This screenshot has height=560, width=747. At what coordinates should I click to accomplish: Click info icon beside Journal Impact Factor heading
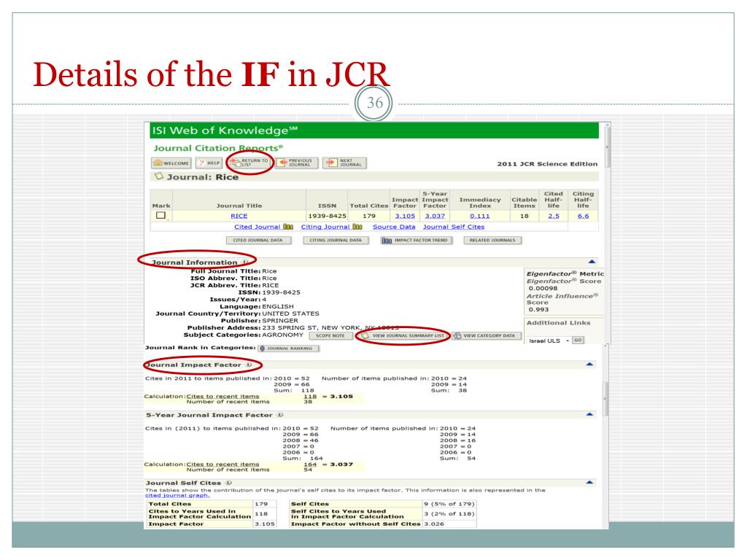pyautogui.click(x=249, y=365)
